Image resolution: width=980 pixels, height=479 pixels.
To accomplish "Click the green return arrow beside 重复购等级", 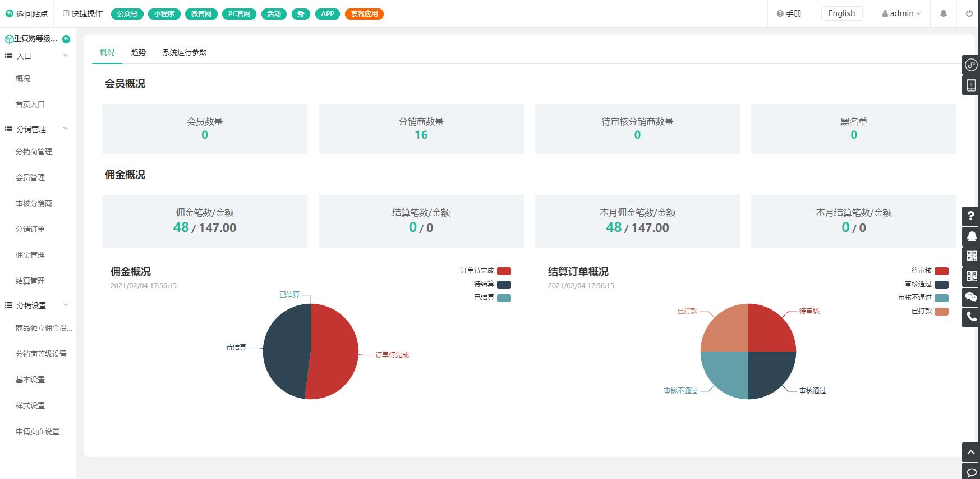I will pos(66,39).
